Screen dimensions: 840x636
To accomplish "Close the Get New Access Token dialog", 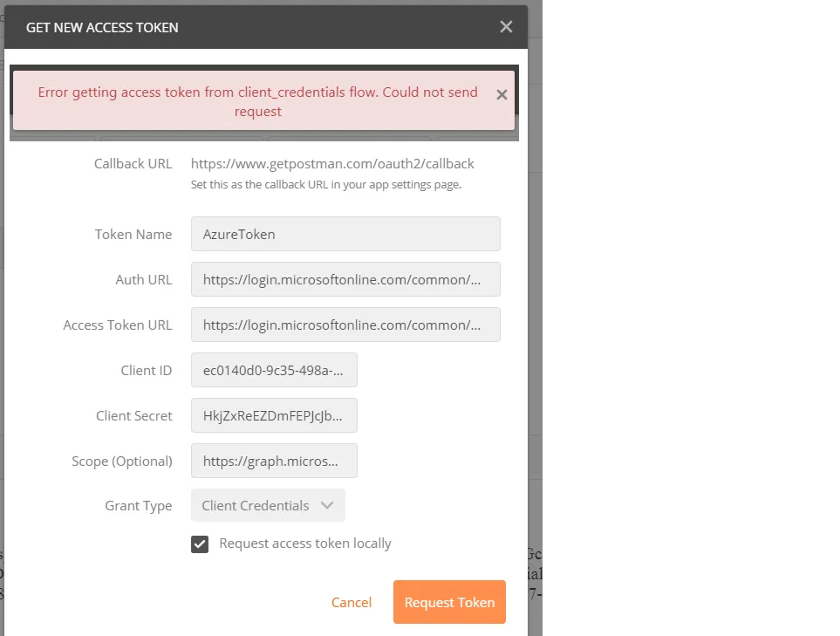I will 506,27.
